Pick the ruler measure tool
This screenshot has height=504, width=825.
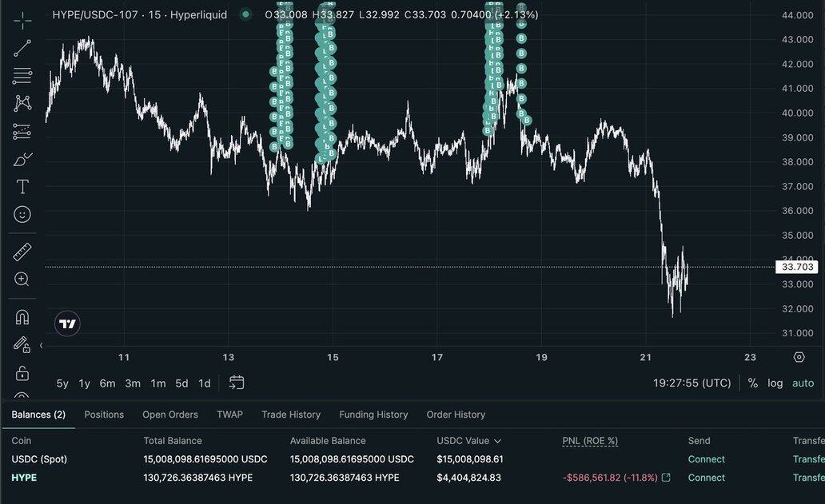22,252
